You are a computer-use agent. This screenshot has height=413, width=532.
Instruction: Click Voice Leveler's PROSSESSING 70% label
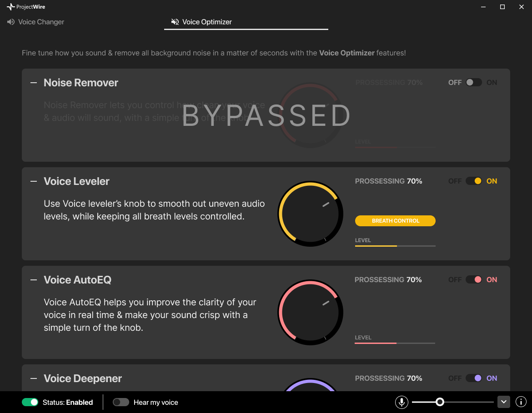click(388, 181)
